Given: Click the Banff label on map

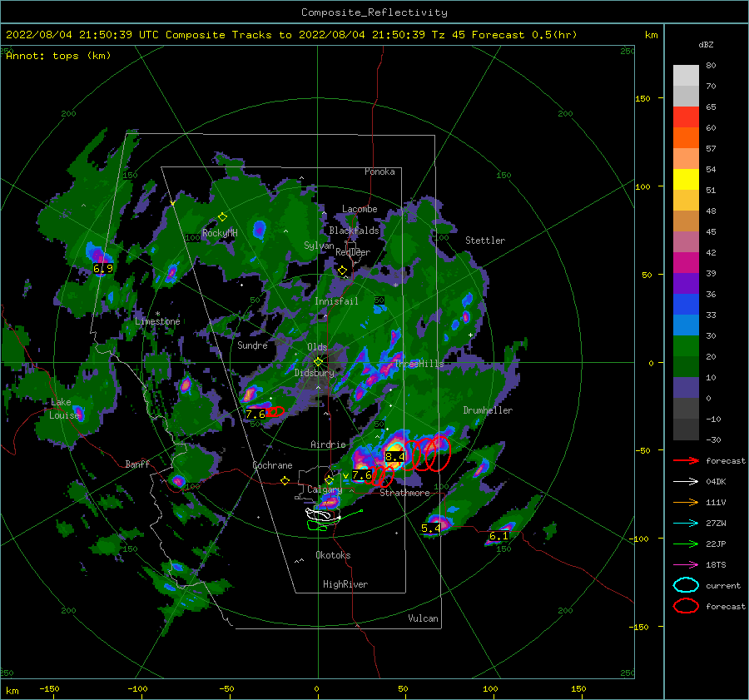Looking at the screenshot, I should 137,464.
